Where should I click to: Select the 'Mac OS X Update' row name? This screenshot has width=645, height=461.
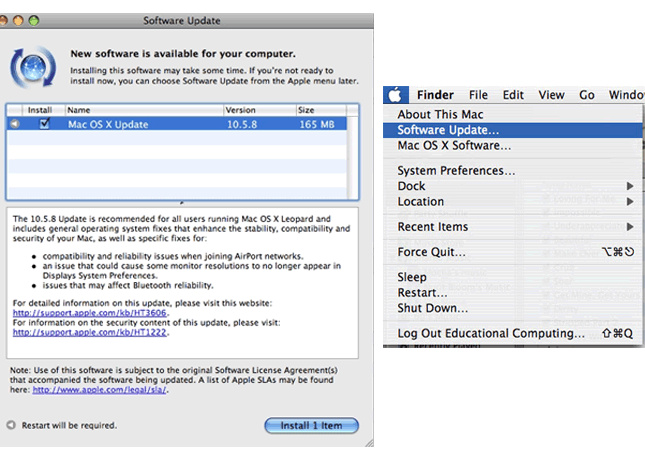point(108,124)
